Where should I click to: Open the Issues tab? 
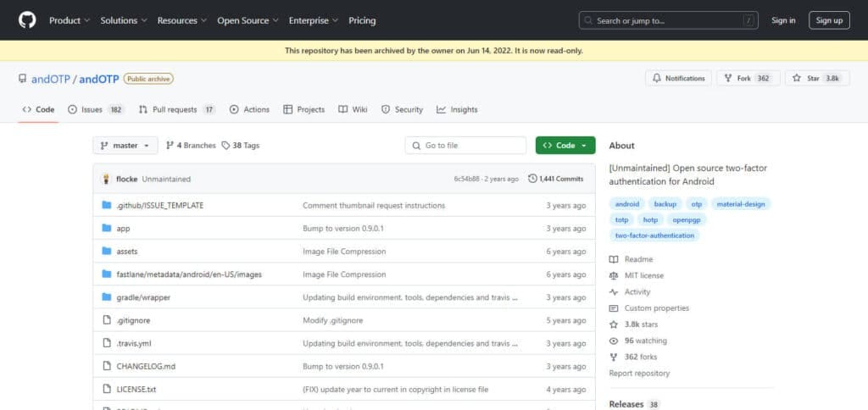(x=97, y=109)
